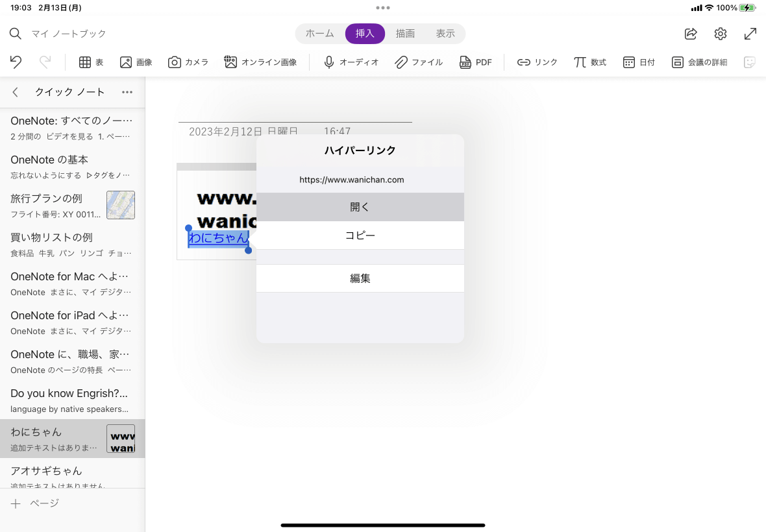
Task: Open page OneNote for Mac へよ…
Action: click(72, 284)
